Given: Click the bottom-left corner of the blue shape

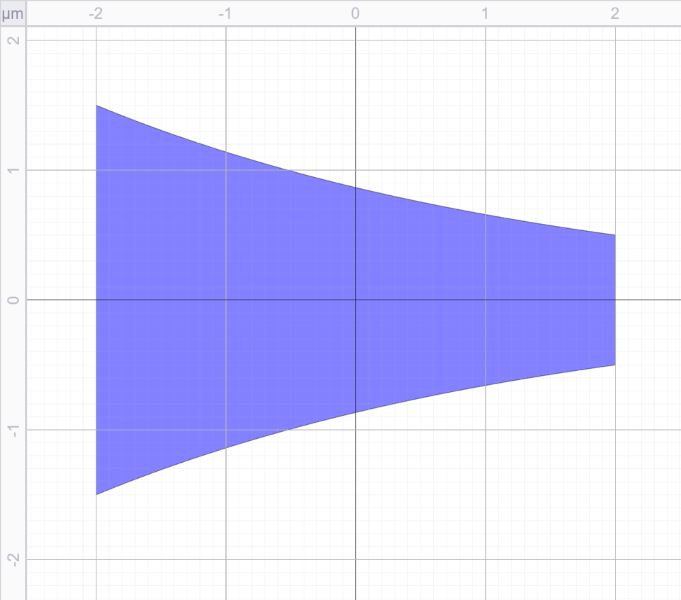Looking at the screenshot, I should pyautogui.click(x=96, y=494).
